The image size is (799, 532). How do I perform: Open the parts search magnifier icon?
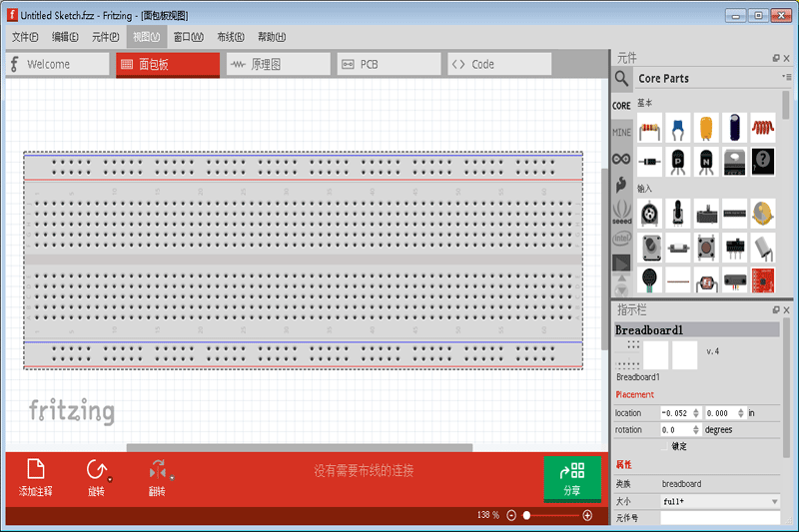tap(622, 78)
